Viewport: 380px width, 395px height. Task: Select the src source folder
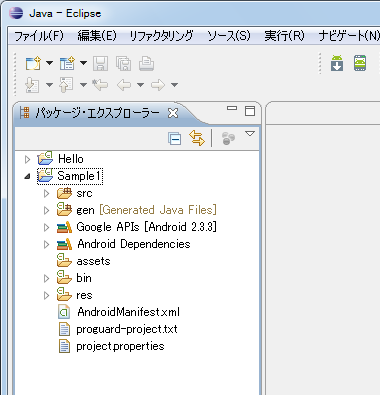point(84,193)
